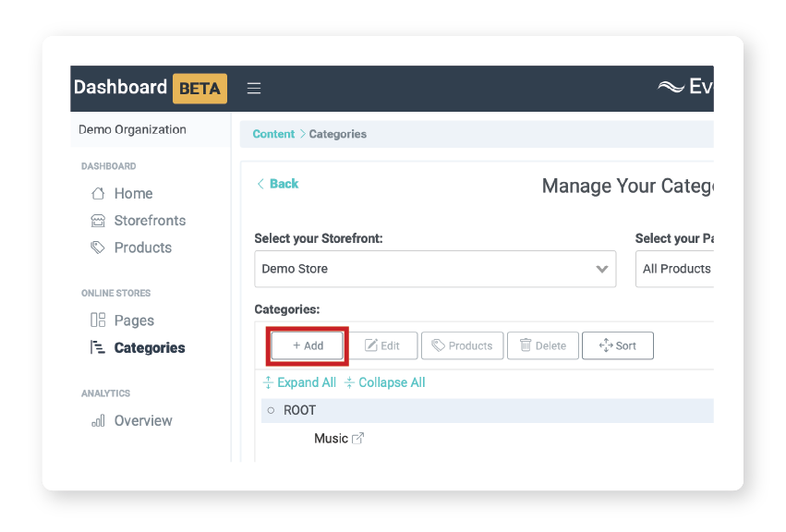Screen dimensions: 786x532
Task: Open Home in the sidebar
Action: click(133, 193)
